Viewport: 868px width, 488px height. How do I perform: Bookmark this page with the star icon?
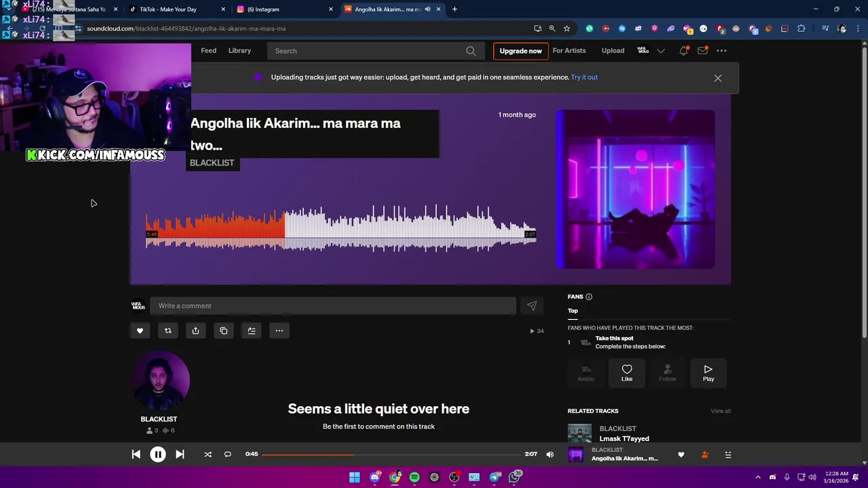pos(567,28)
